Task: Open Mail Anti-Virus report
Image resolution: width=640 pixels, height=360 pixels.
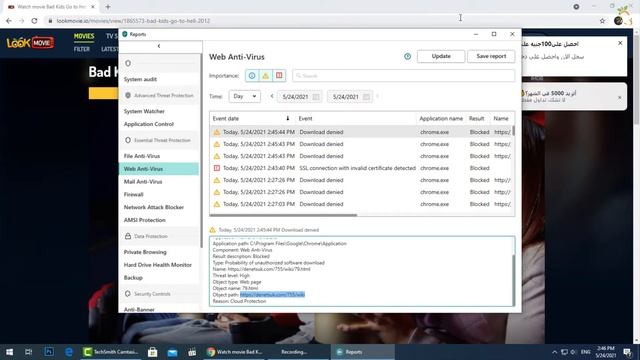Action: click(x=143, y=182)
